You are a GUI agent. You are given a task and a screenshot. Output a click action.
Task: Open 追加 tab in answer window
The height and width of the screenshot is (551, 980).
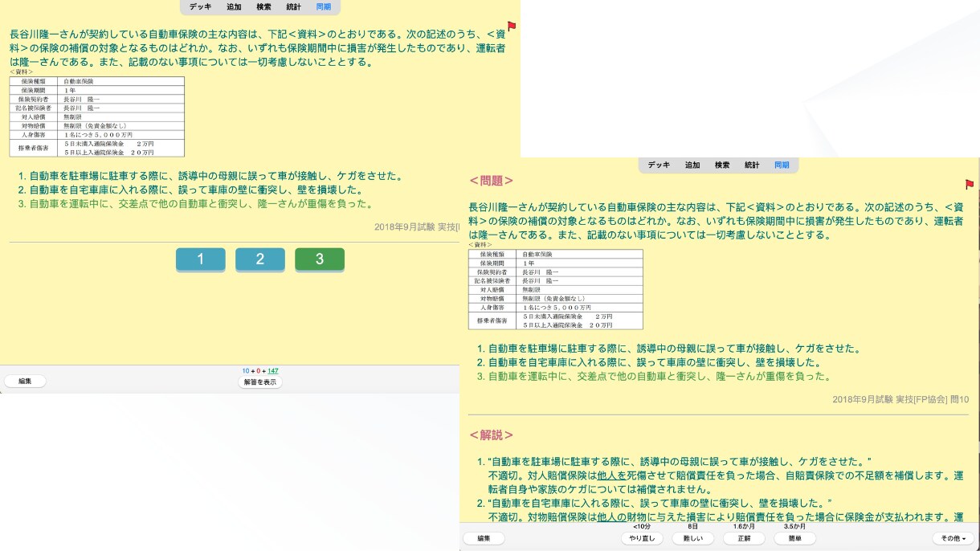692,165
